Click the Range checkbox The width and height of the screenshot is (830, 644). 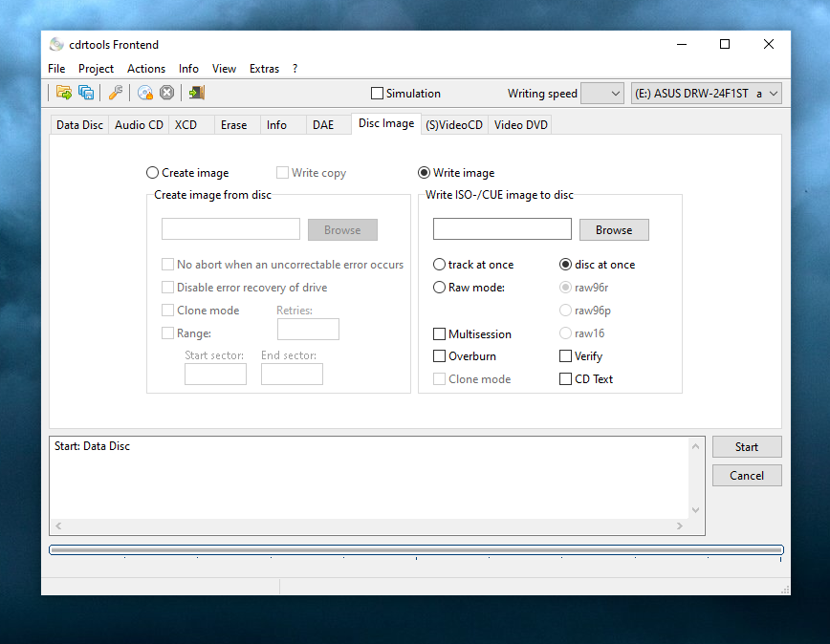pos(167,333)
